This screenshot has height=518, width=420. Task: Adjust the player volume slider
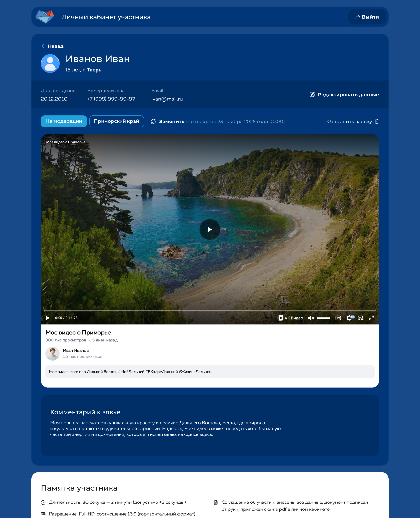pos(323,318)
